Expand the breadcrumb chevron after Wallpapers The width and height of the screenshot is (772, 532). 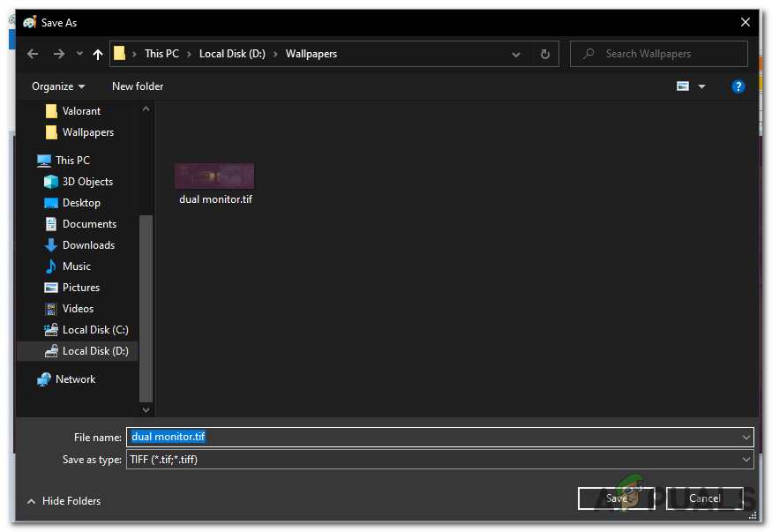[516, 54]
